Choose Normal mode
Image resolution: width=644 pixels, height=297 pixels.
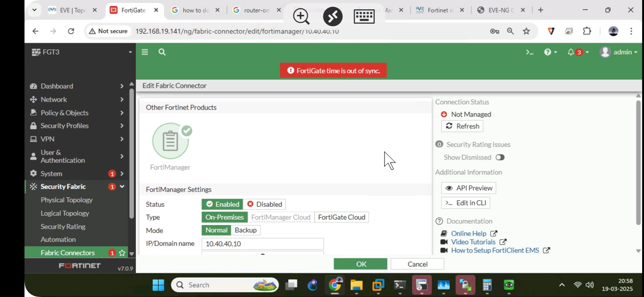point(217,230)
